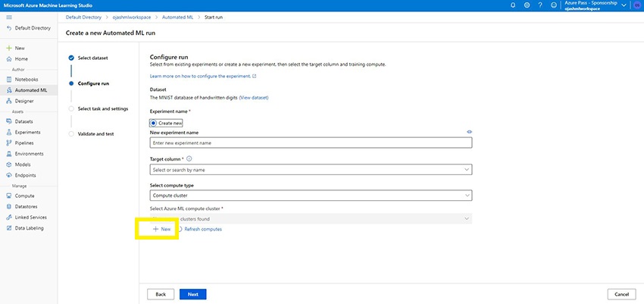Screen dimensions: 644x304
Task: Expand the Azure Pass subscription switcher
Action: [x=624, y=5]
